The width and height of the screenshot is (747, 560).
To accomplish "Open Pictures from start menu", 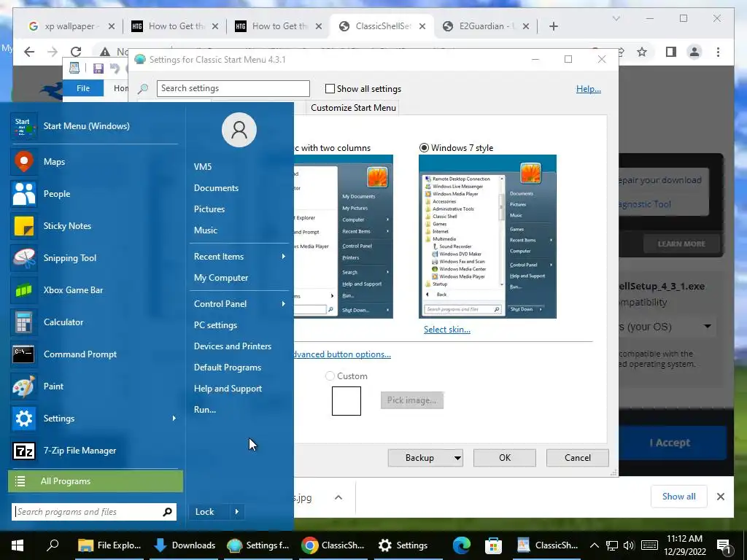I will click(x=209, y=209).
